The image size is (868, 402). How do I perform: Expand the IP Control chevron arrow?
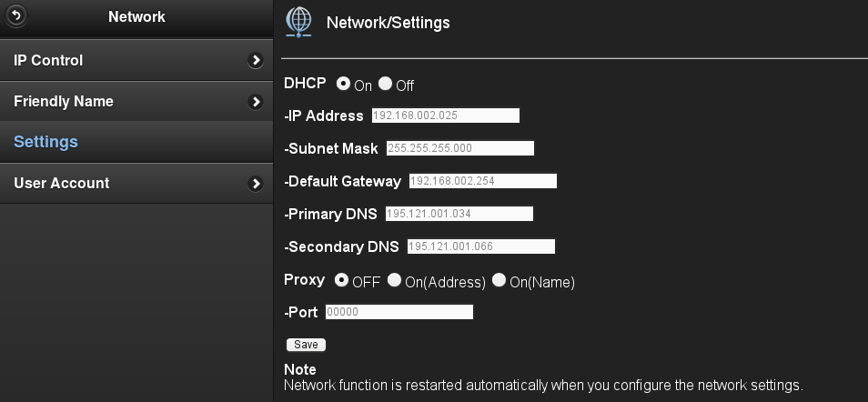tap(256, 61)
